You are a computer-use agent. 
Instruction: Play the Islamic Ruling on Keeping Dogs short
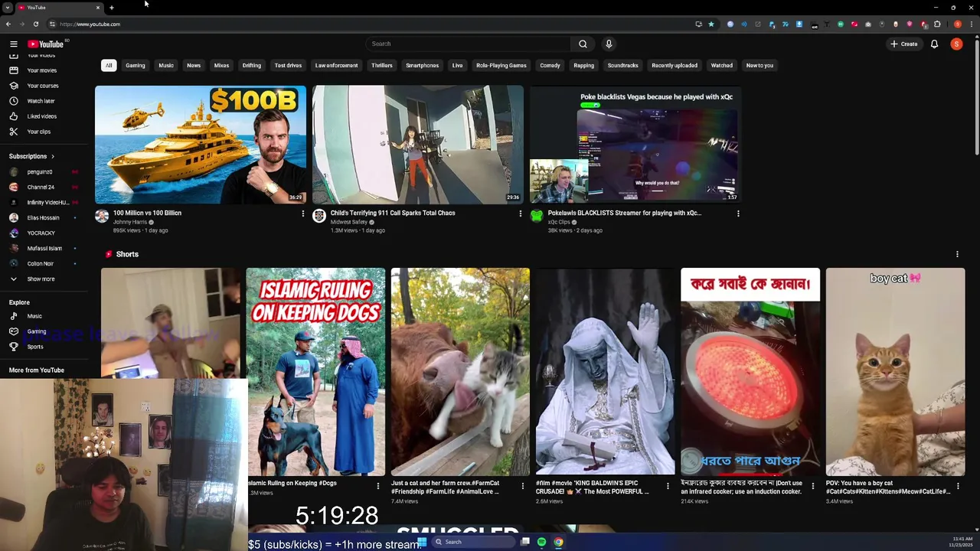pos(315,372)
